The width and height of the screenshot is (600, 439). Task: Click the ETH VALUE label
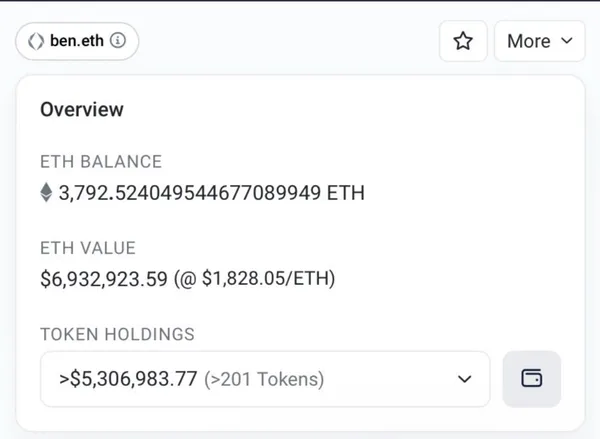tap(88, 247)
